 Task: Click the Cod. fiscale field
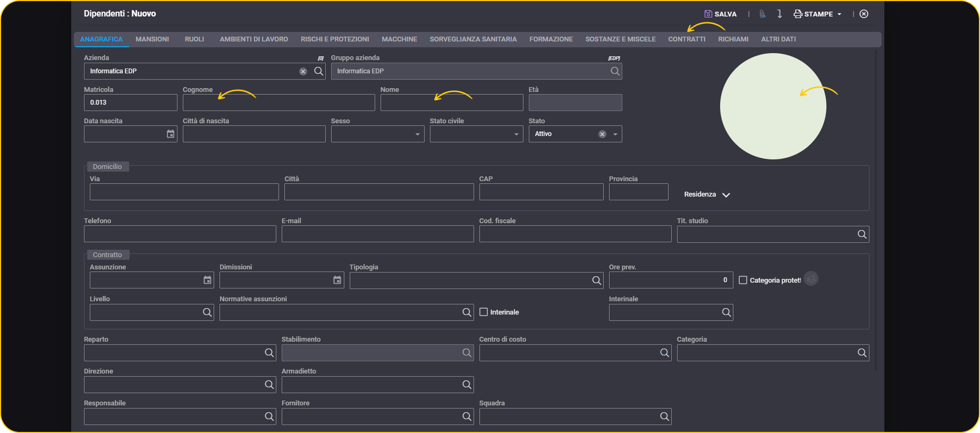point(576,234)
